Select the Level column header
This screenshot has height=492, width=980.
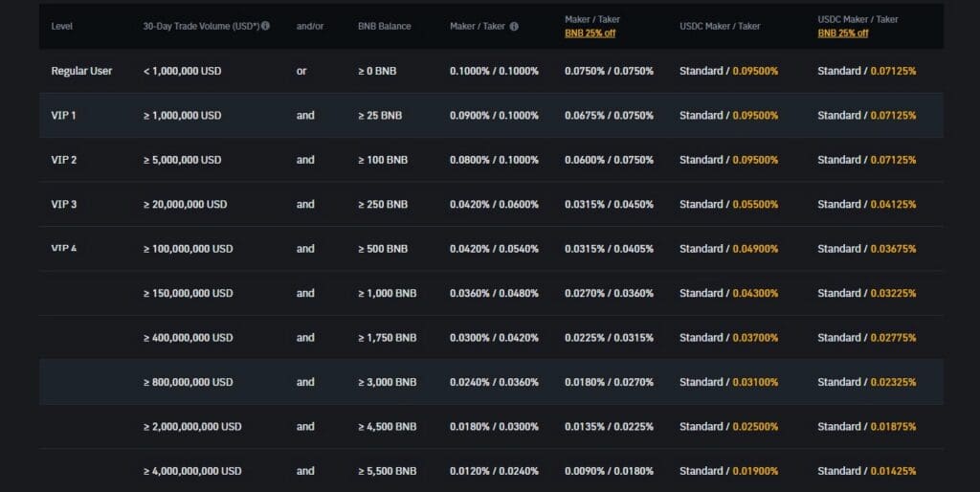pyautogui.click(x=62, y=26)
